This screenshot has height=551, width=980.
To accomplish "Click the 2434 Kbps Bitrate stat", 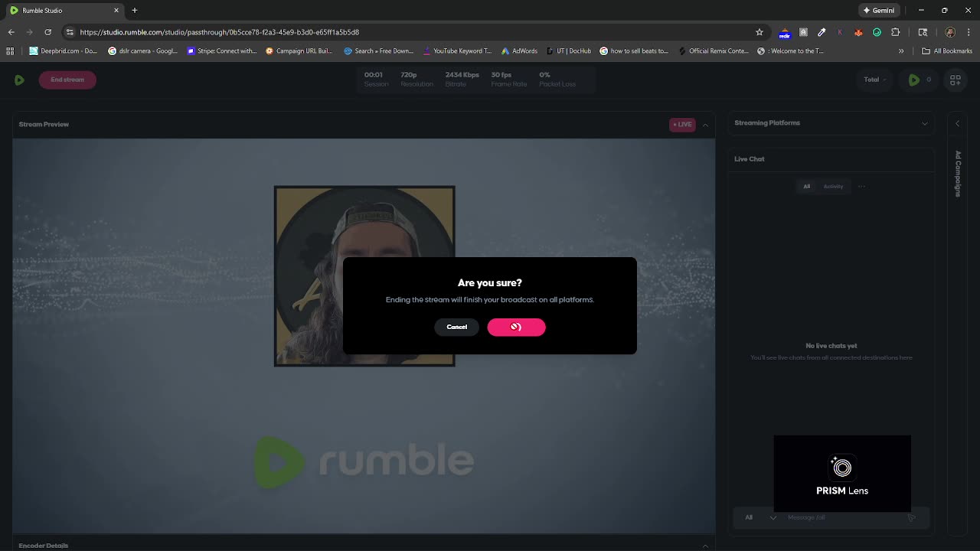I will 462,80.
